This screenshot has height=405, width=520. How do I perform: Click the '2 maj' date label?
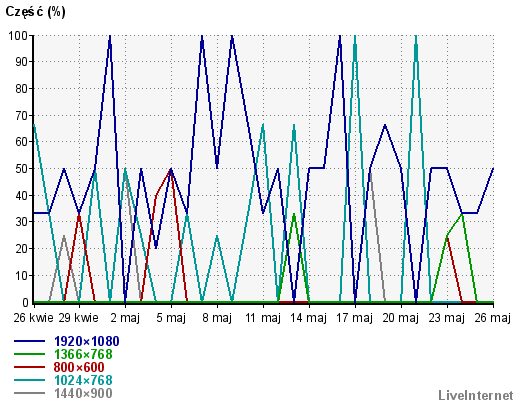click(x=125, y=318)
